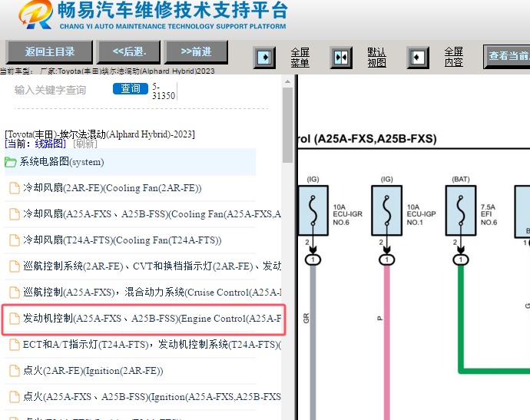The height and width of the screenshot is (420, 530).
Task: Click the 10A ECU-IGP NO.1 fuse symbol
Action: point(387,210)
